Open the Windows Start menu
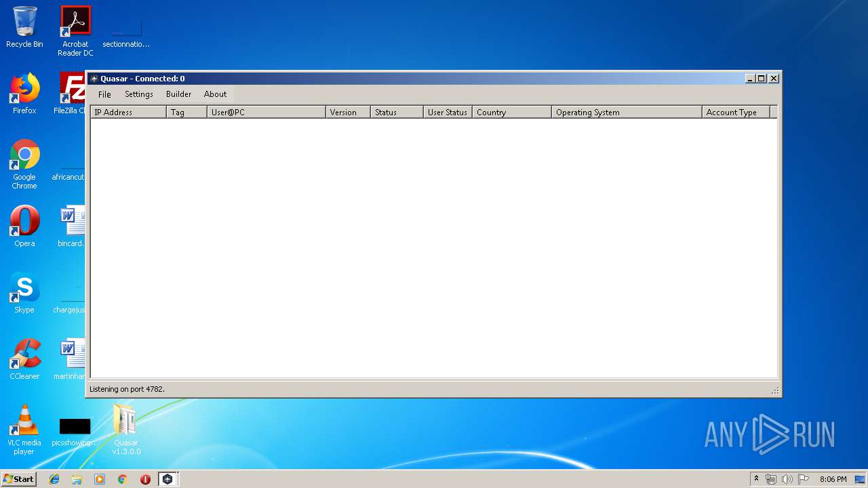 coord(18,479)
